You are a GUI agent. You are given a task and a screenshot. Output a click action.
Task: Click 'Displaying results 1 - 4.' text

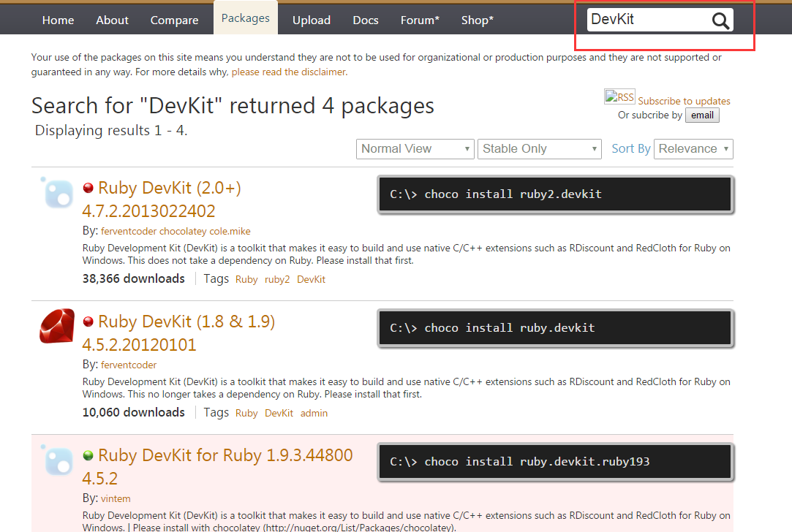tap(111, 131)
